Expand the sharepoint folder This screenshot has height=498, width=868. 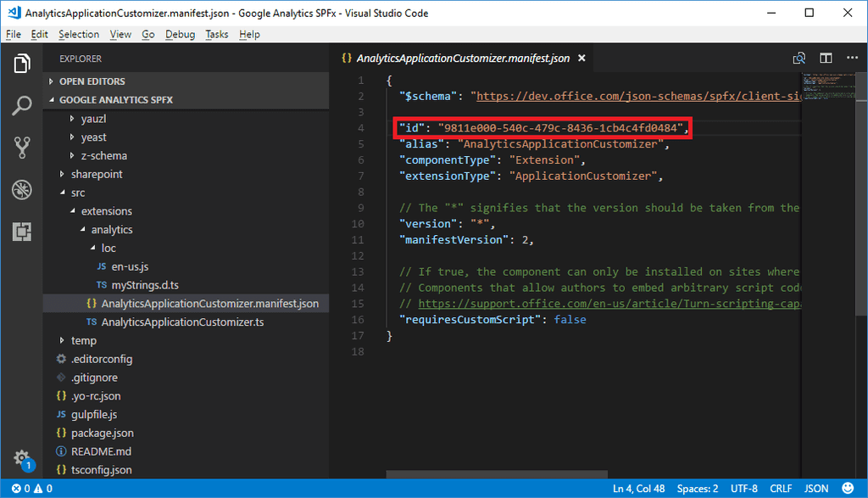(97, 174)
